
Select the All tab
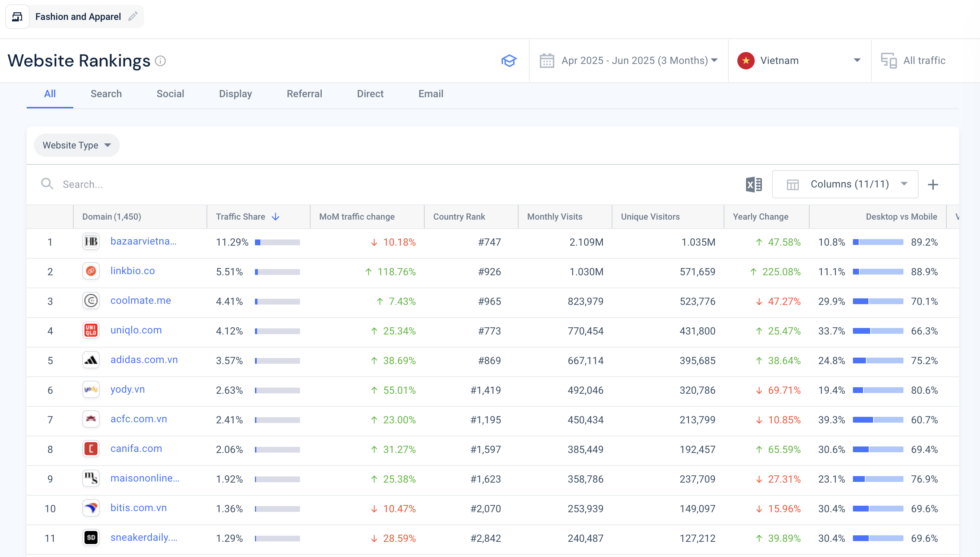(x=50, y=94)
